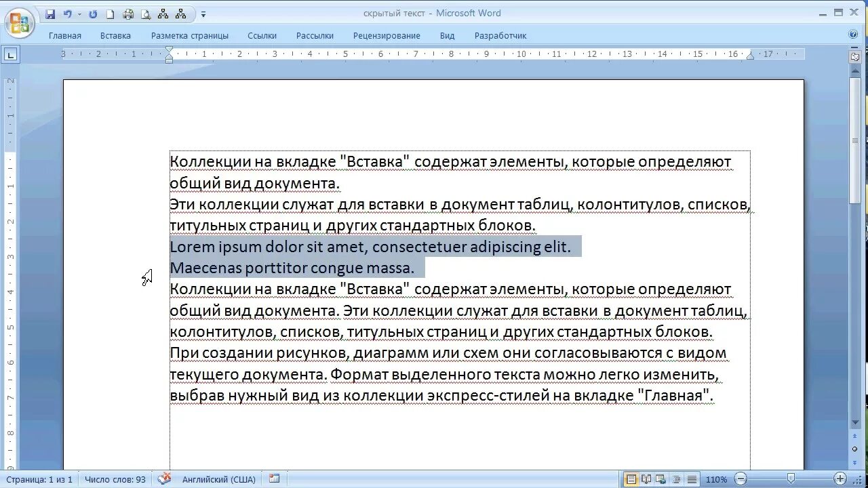Go to the Вид tab

coord(447,36)
